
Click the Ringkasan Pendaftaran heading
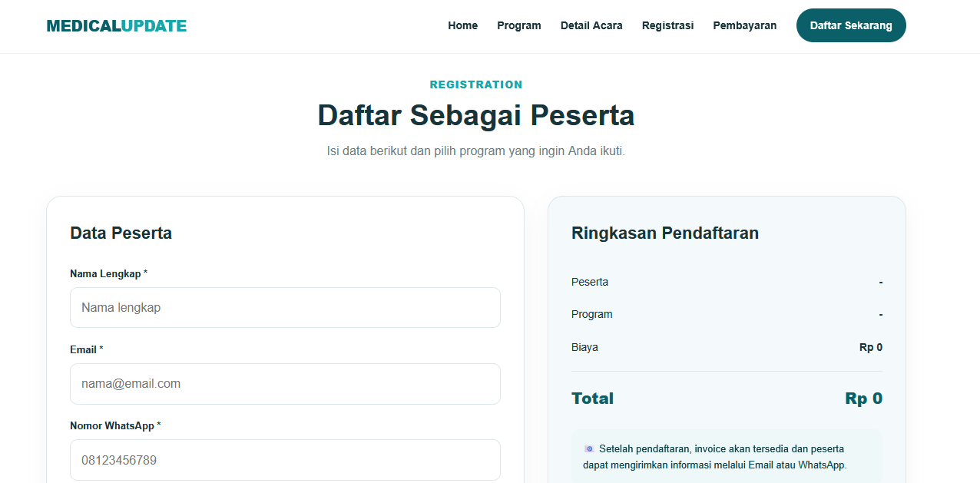[x=665, y=233]
